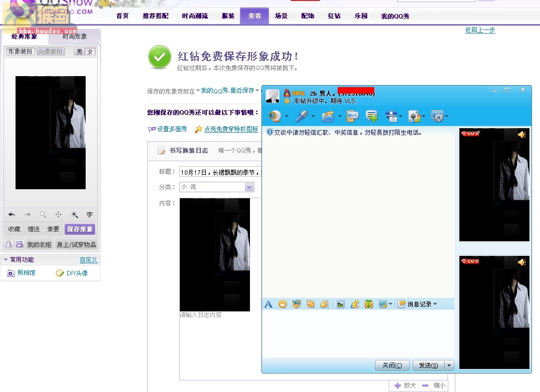Mute the top QQ show speaker icon
Viewport: 540px width, 392px height.
click(x=522, y=134)
